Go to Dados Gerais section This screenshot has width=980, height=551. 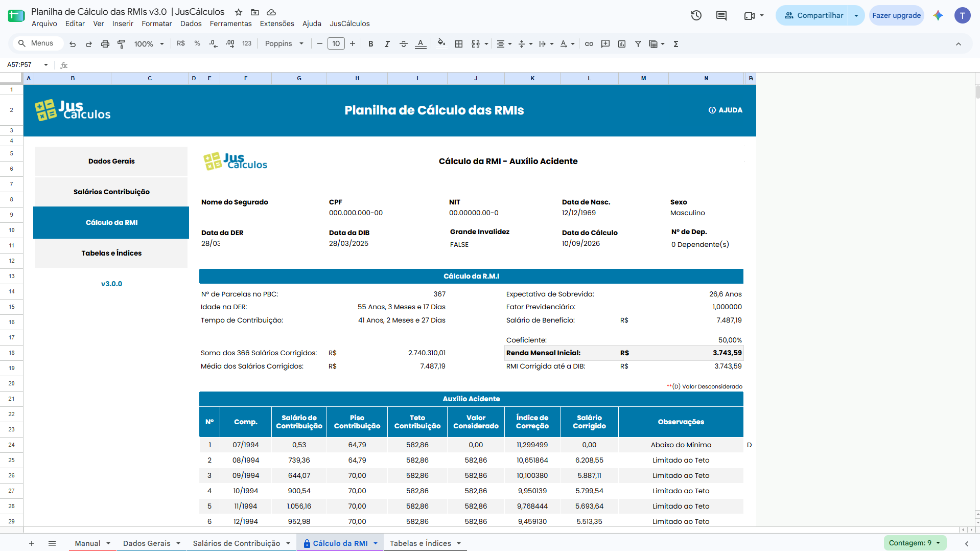pyautogui.click(x=111, y=161)
